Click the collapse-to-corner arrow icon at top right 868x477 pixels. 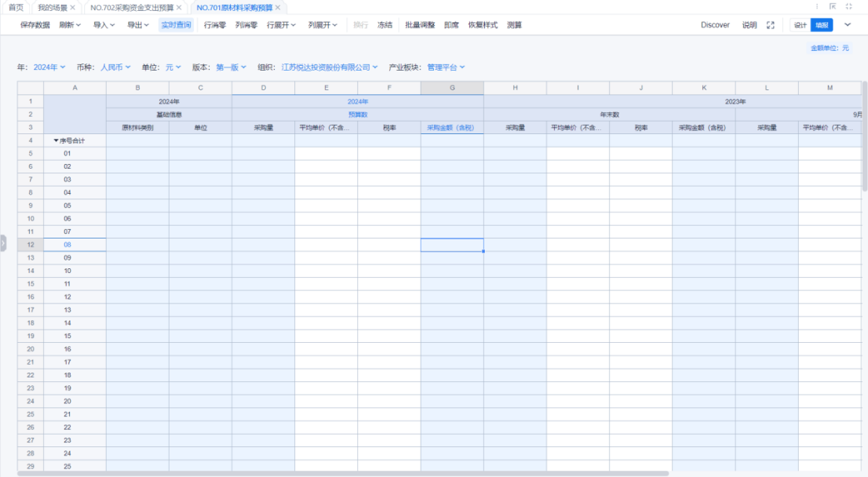[833, 6]
